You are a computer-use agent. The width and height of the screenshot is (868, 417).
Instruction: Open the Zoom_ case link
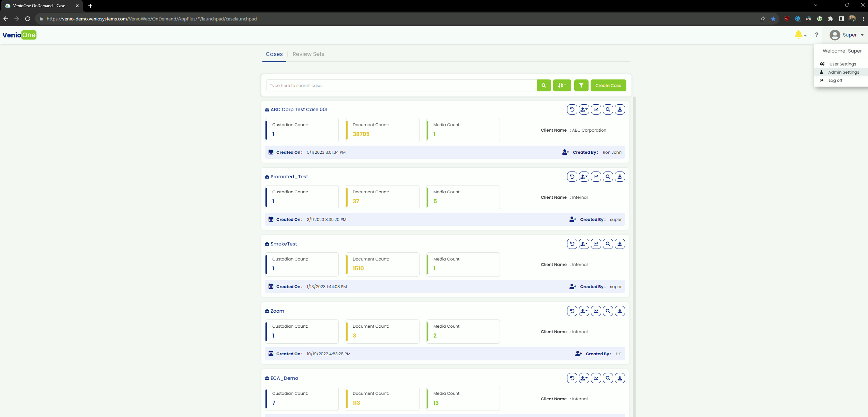[x=279, y=311]
